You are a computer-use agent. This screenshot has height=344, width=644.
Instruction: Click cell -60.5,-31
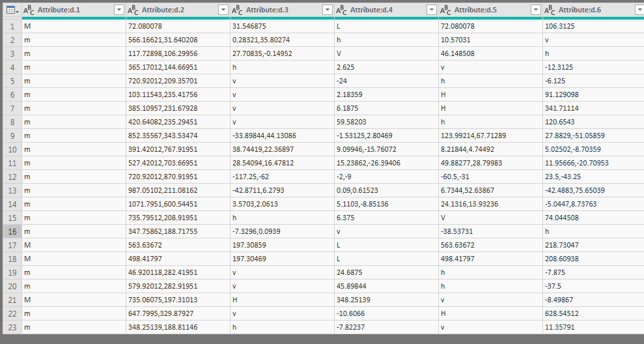click(x=490, y=177)
